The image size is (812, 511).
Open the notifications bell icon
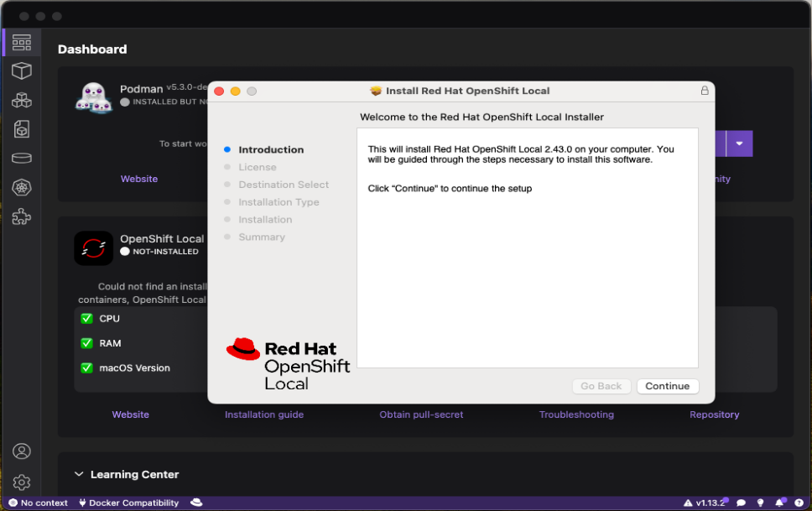(779, 503)
